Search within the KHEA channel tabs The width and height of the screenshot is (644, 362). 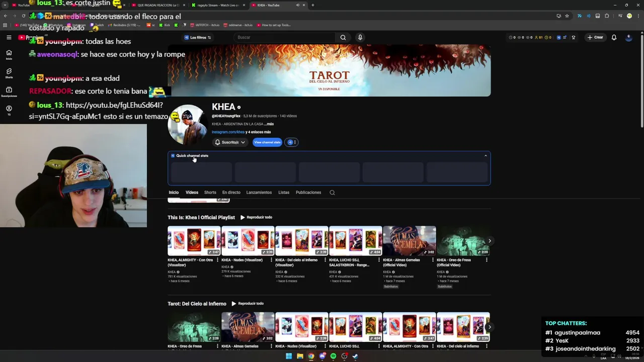click(x=332, y=193)
